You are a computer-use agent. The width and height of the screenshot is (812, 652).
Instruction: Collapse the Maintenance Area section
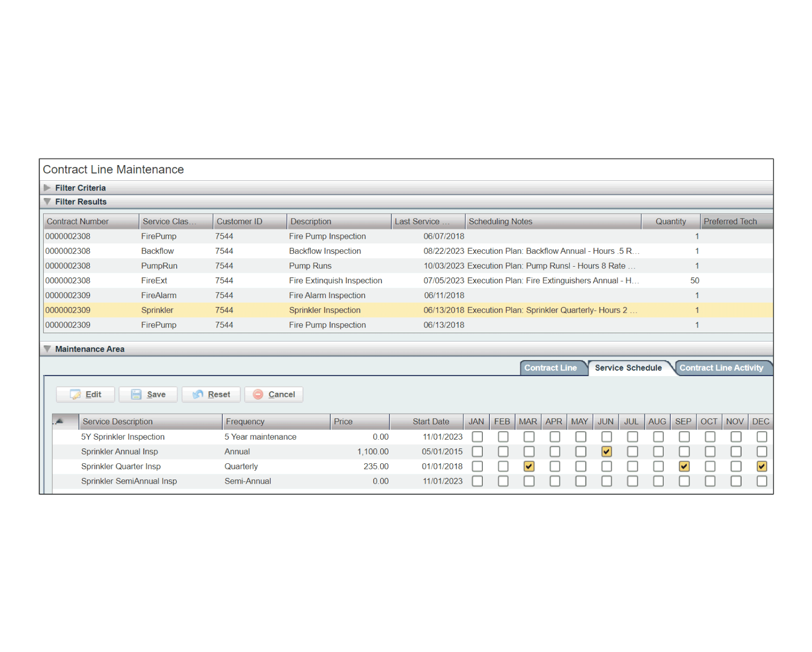tap(47, 349)
